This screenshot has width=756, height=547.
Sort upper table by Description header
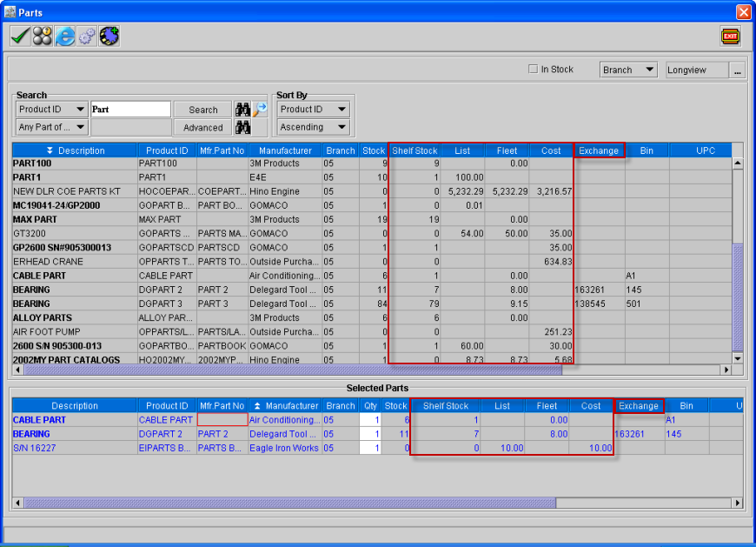point(75,150)
